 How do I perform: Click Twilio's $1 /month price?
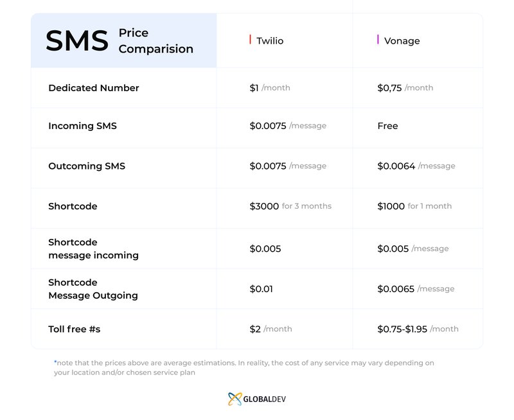(x=270, y=88)
